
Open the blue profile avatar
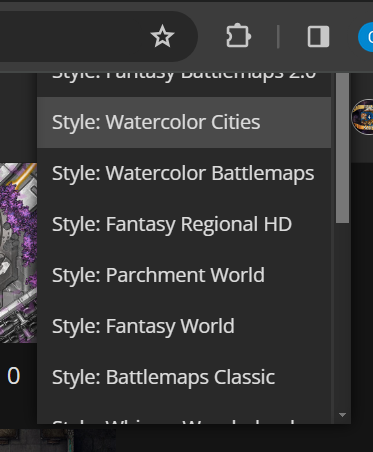[366, 37]
